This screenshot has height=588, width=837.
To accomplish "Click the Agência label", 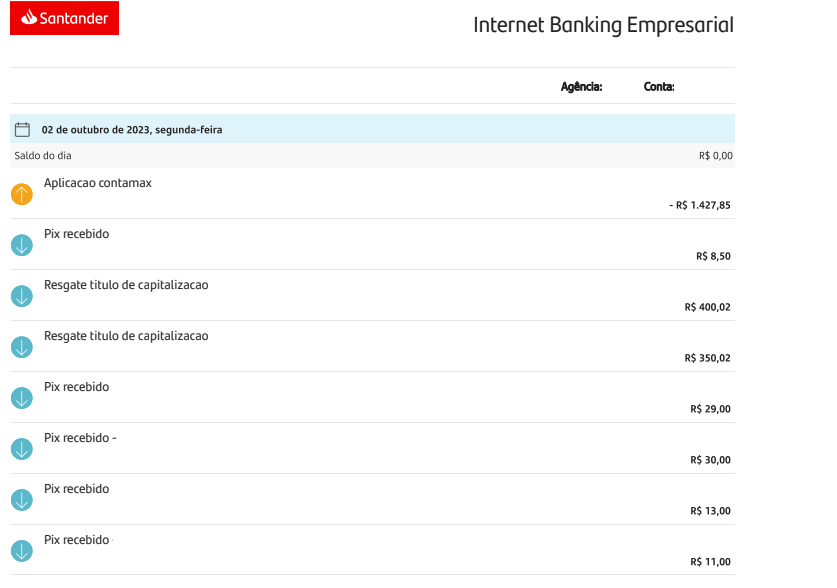I will click(581, 87).
